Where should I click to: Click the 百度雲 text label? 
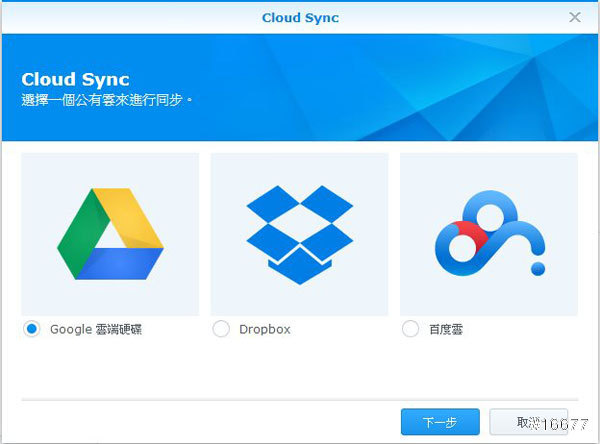pyautogui.click(x=446, y=329)
